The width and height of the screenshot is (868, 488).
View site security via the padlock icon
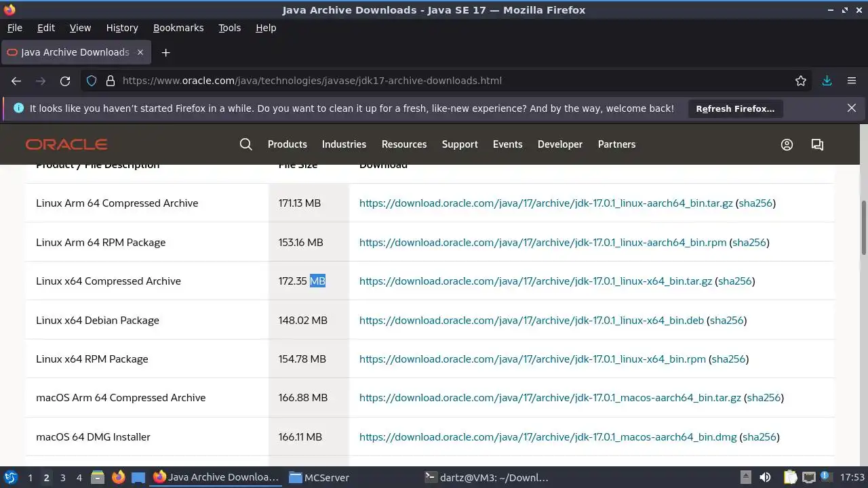pyautogui.click(x=110, y=81)
